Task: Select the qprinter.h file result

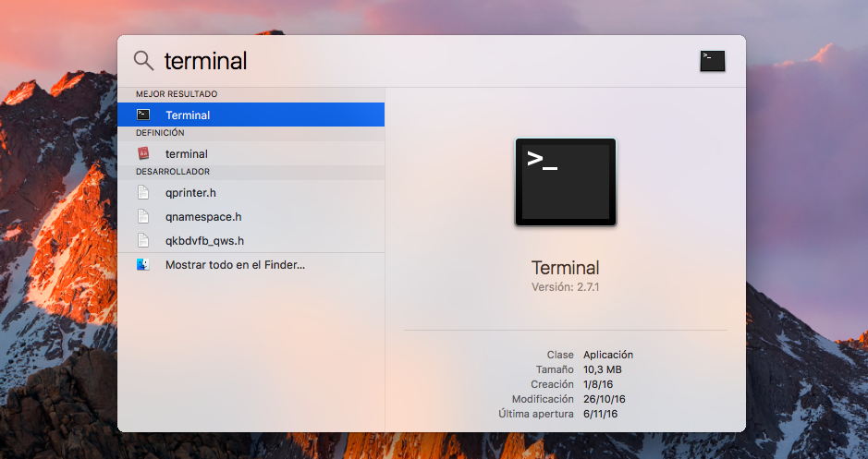Action: pos(251,192)
